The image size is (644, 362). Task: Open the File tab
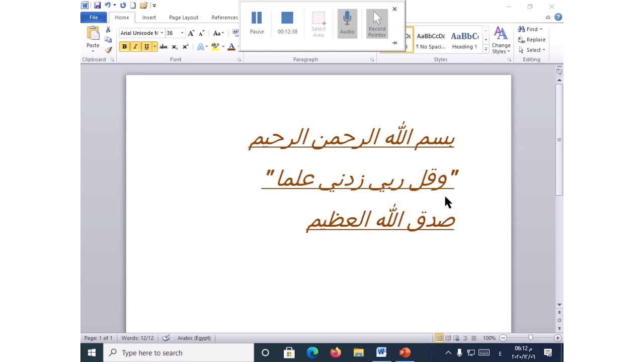(94, 18)
